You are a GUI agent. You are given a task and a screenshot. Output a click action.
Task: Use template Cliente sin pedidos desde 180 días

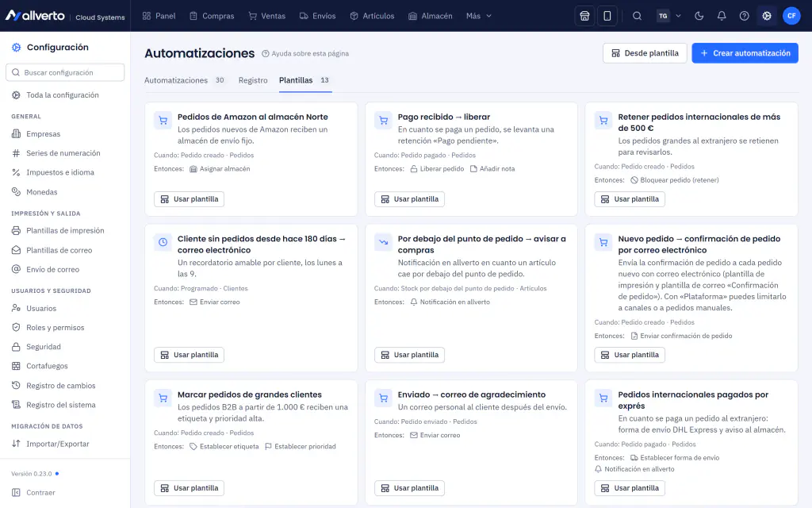[x=189, y=355]
